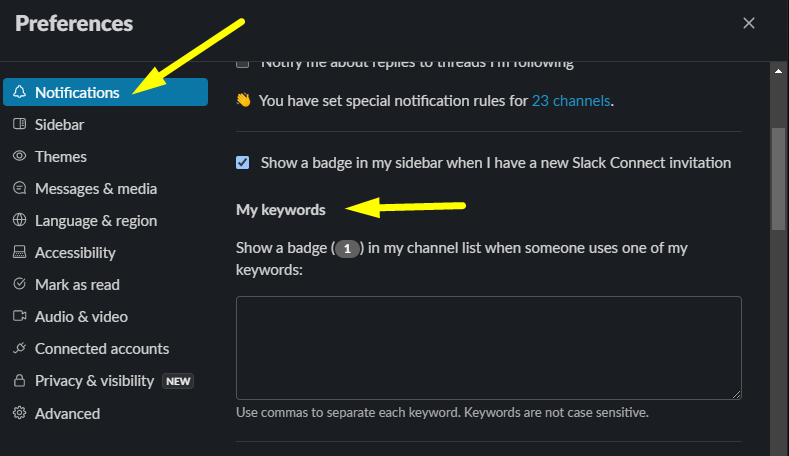Click the Themes eye icon

point(19,157)
